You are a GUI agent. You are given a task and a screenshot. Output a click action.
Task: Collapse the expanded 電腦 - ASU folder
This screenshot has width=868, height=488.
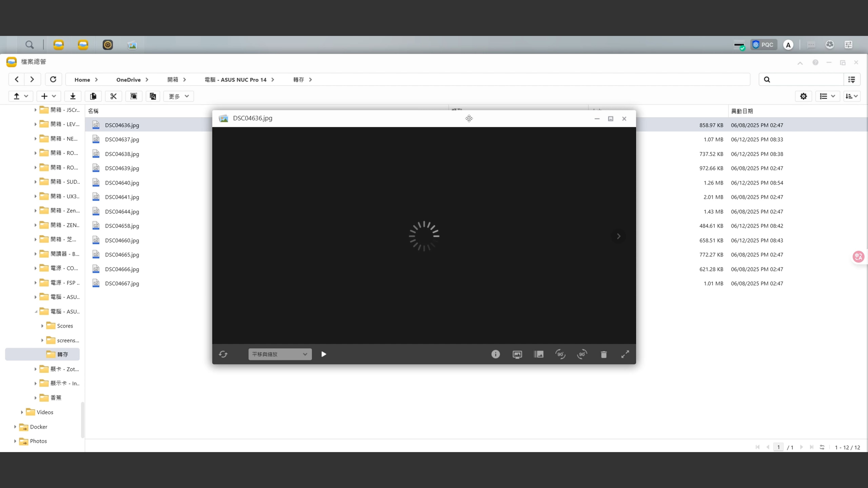35,312
